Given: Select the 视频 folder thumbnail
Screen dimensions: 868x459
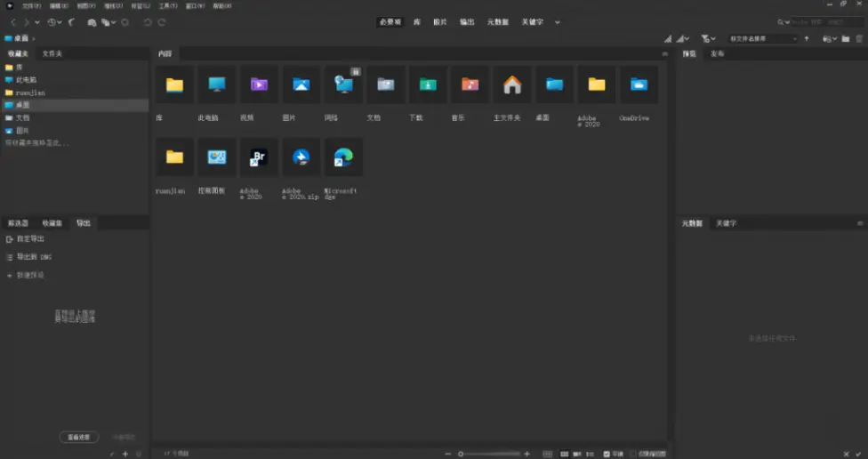Looking at the screenshot, I should click(259, 85).
